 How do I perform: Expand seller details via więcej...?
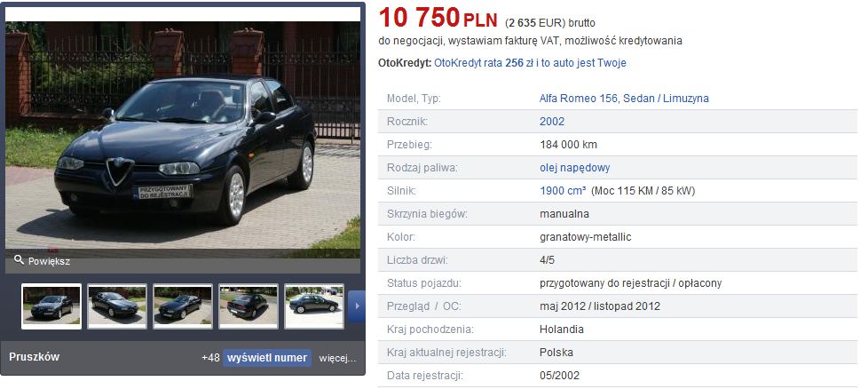pyautogui.click(x=337, y=358)
